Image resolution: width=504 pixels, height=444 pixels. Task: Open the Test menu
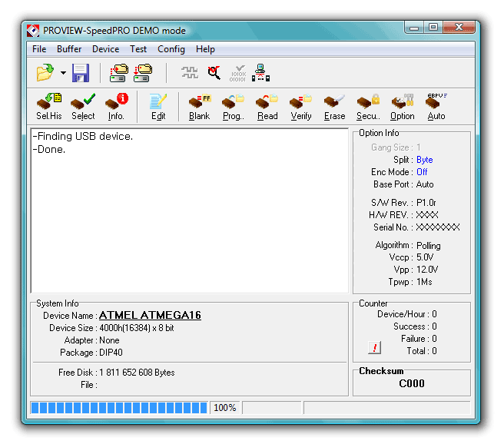138,49
